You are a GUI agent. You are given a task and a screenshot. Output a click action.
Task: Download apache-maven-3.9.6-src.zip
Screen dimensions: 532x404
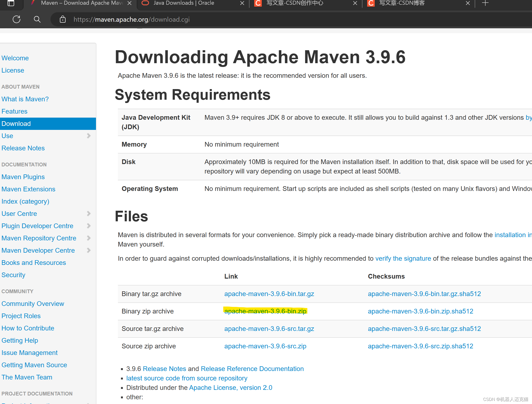pyautogui.click(x=265, y=346)
